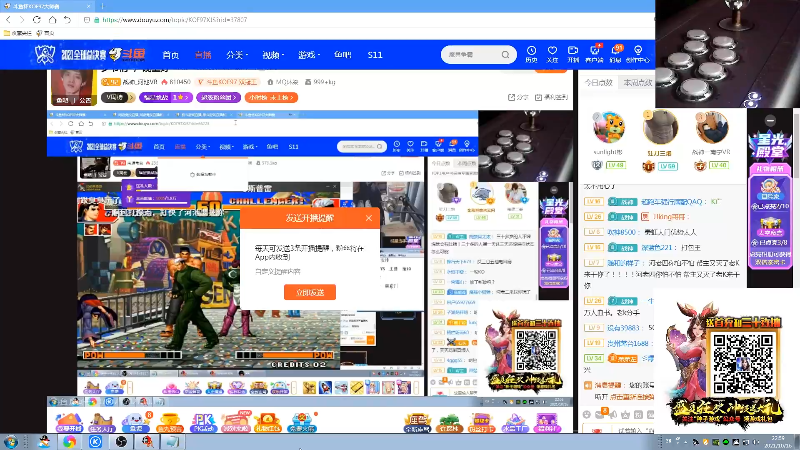Viewport: 800px width, 450px height.
Task: Switch to the 今日贡献 ranking tab
Action: [x=598, y=83]
